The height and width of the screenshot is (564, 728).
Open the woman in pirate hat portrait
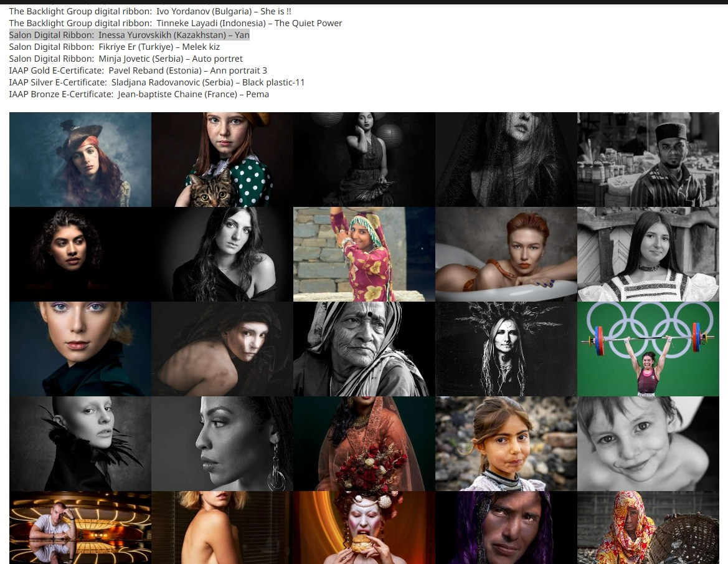point(80,160)
